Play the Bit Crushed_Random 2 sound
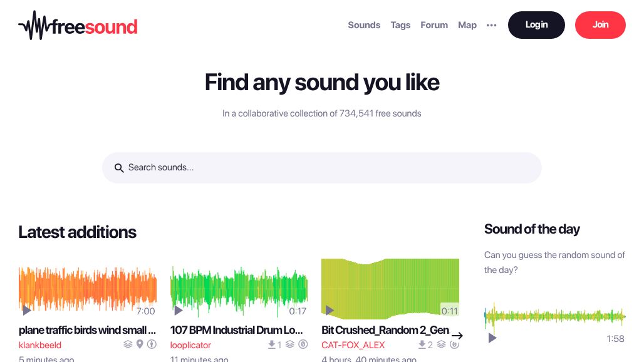This screenshot has width=644, height=362. (330, 310)
